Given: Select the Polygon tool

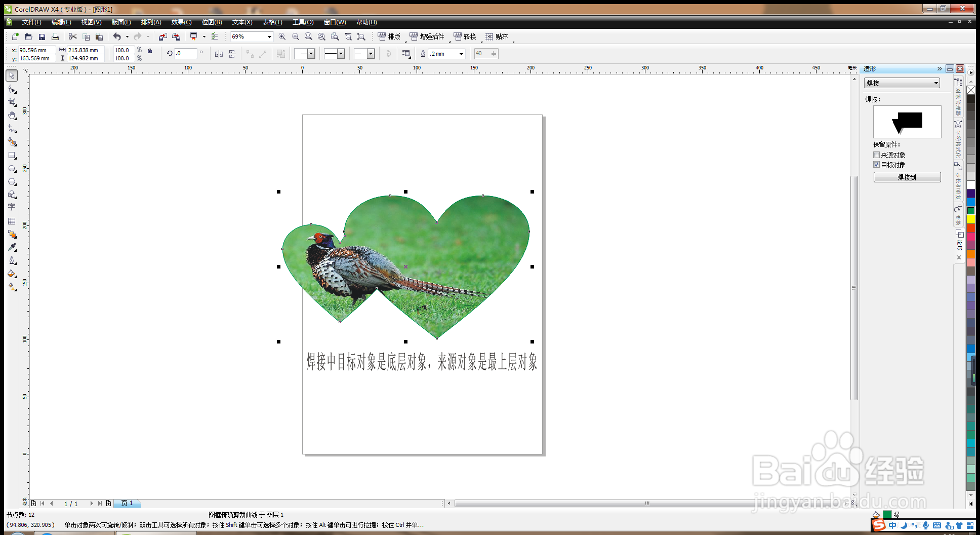Looking at the screenshot, I should click(12, 181).
